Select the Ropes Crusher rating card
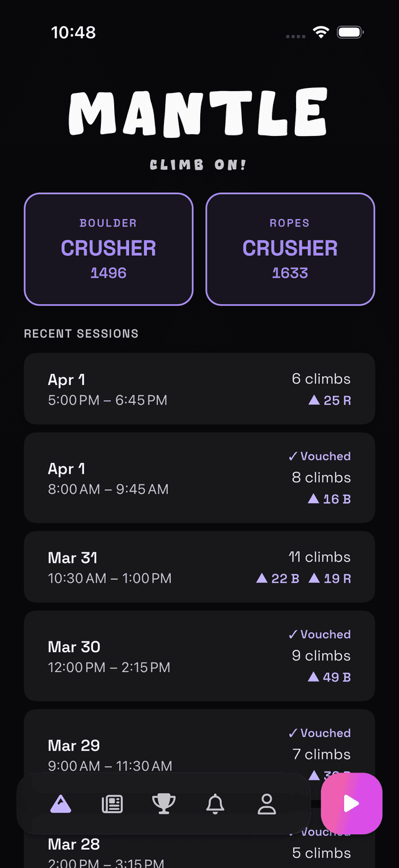This screenshot has width=399, height=868. pos(290,249)
